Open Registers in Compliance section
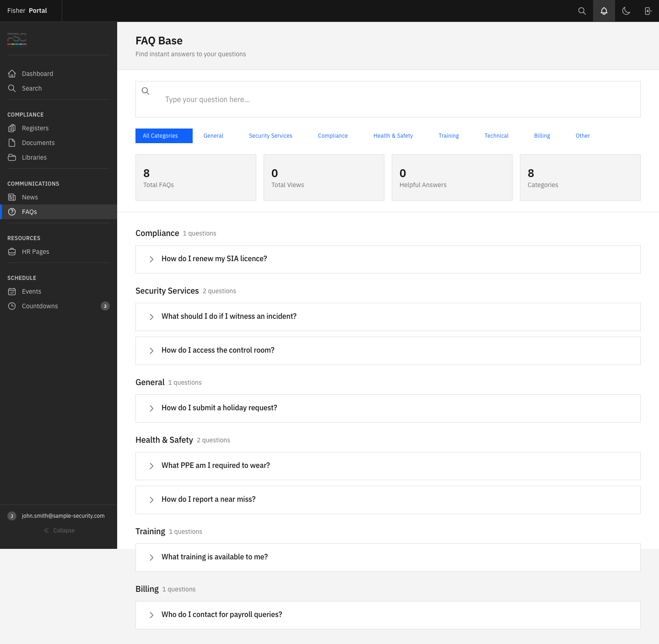The image size is (659, 644). pyautogui.click(x=35, y=128)
